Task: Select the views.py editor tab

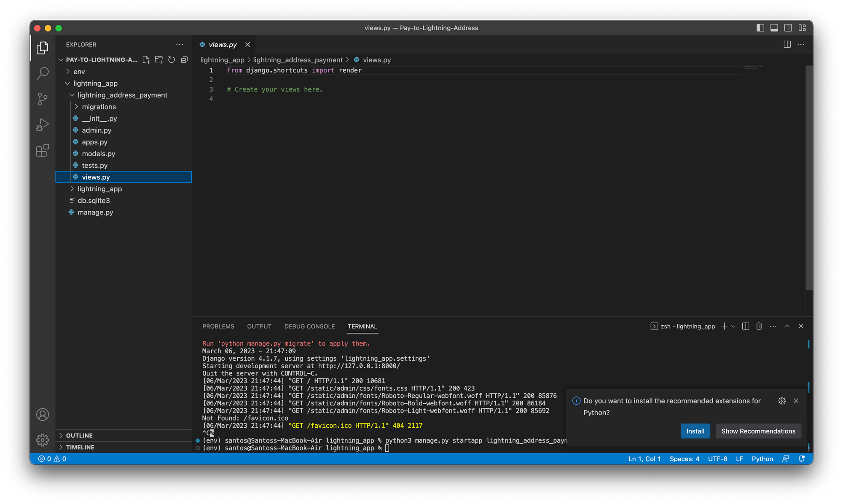Action: pos(223,45)
